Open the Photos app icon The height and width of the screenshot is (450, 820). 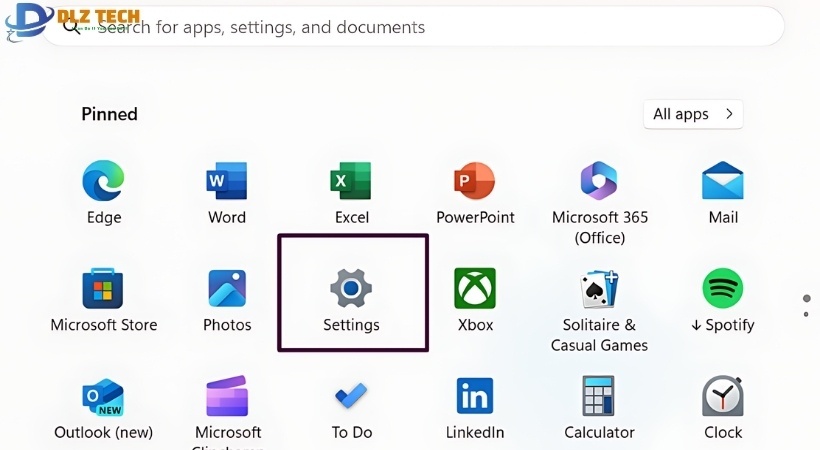click(227, 288)
